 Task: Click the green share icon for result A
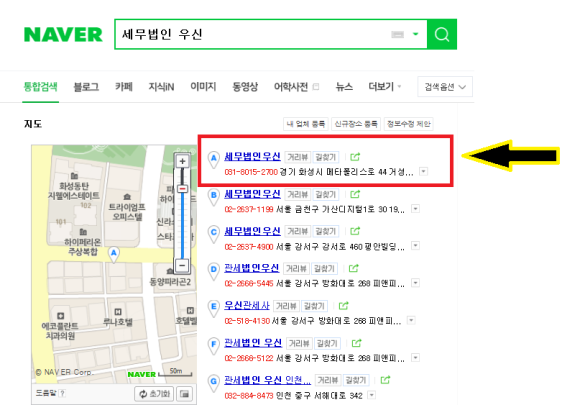point(355,157)
